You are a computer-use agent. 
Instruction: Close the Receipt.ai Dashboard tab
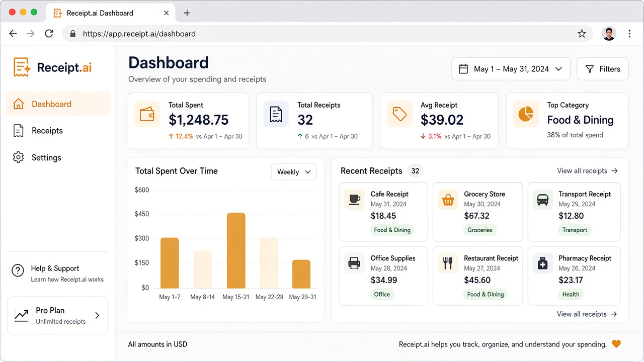(167, 13)
